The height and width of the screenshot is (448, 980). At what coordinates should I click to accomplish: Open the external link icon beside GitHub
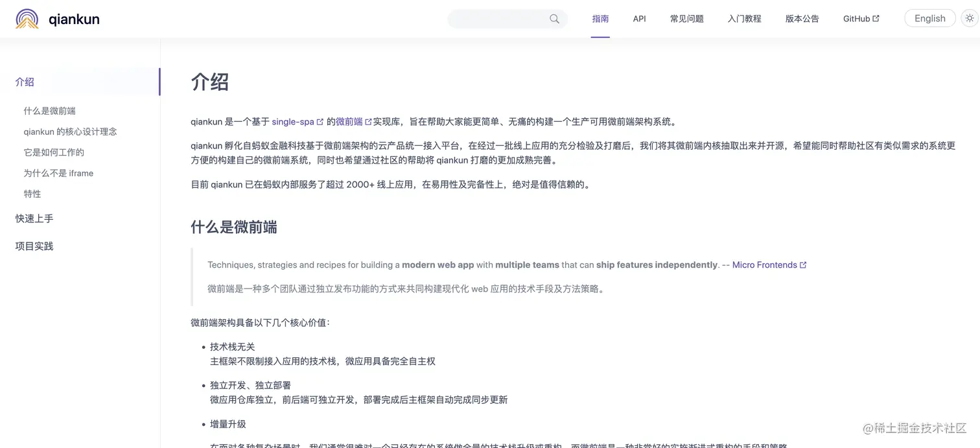876,19
